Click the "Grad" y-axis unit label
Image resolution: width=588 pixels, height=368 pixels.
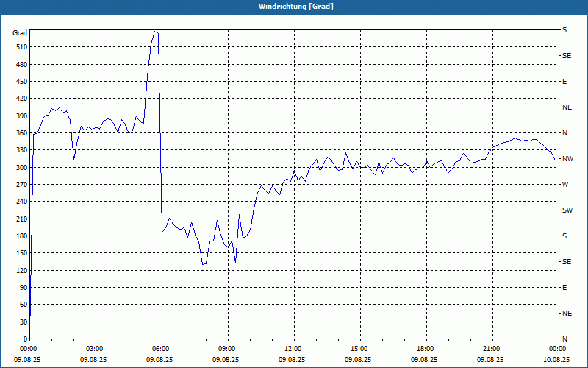[20, 33]
